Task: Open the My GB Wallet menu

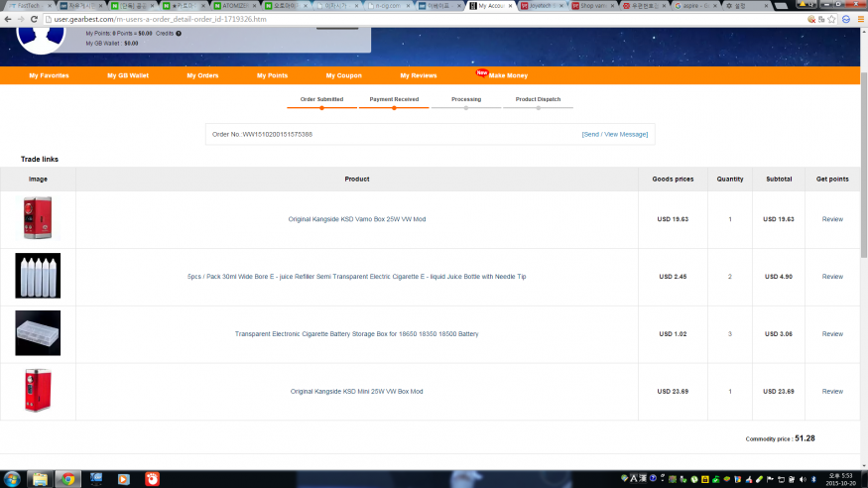Action: [x=128, y=75]
